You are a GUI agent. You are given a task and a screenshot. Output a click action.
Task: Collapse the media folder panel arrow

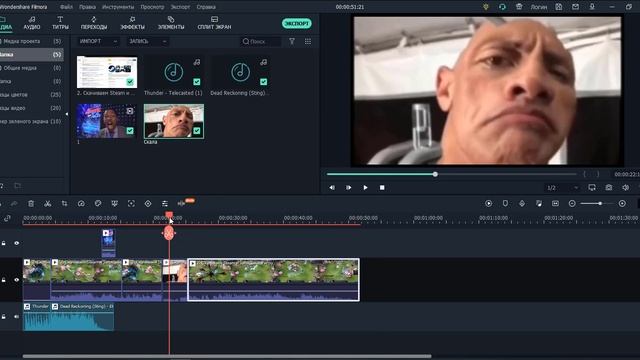click(67, 114)
